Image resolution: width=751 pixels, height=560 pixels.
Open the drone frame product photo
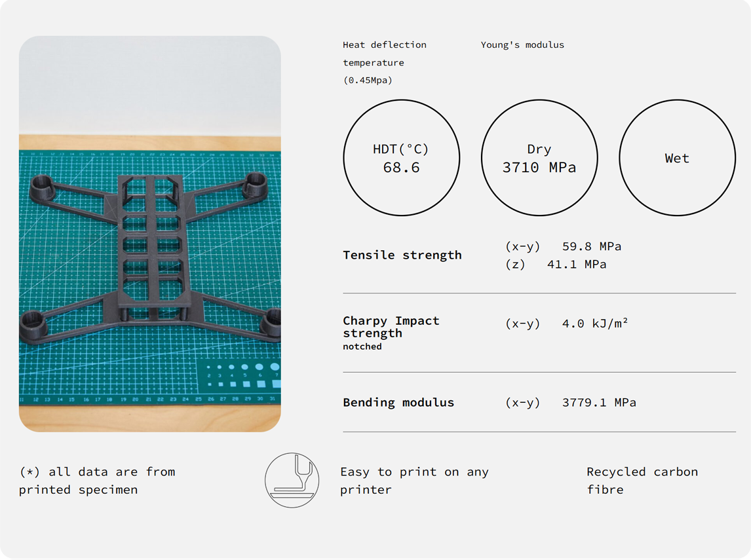(150, 234)
